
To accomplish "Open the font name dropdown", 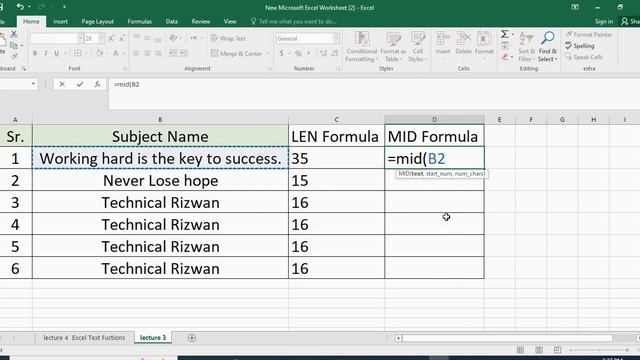I will 80,38.
